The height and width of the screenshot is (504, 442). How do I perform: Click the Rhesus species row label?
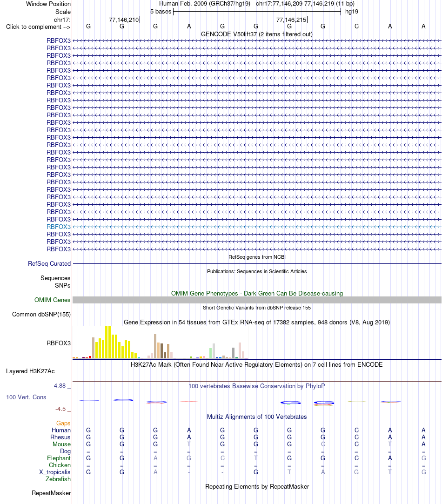[x=60, y=437]
